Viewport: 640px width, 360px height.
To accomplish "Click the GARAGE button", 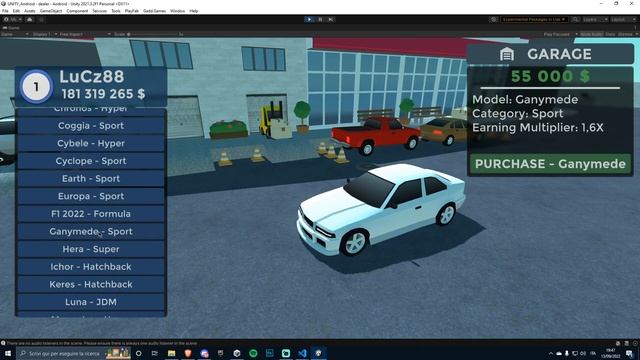I will (551, 54).
